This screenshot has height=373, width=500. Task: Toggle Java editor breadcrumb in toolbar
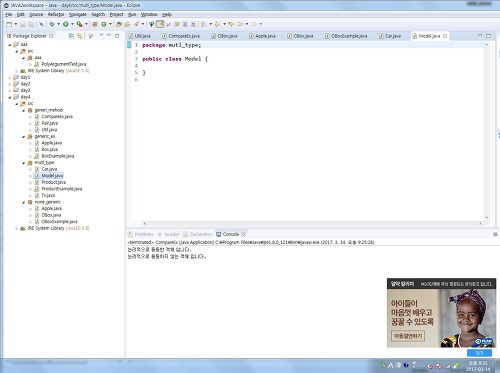point(152,24)
